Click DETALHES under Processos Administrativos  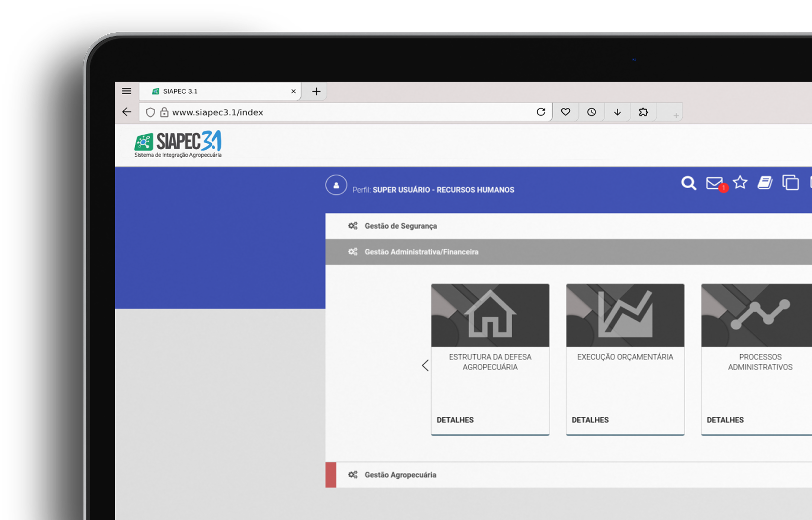pyautogui.click(x=725, y=420)
